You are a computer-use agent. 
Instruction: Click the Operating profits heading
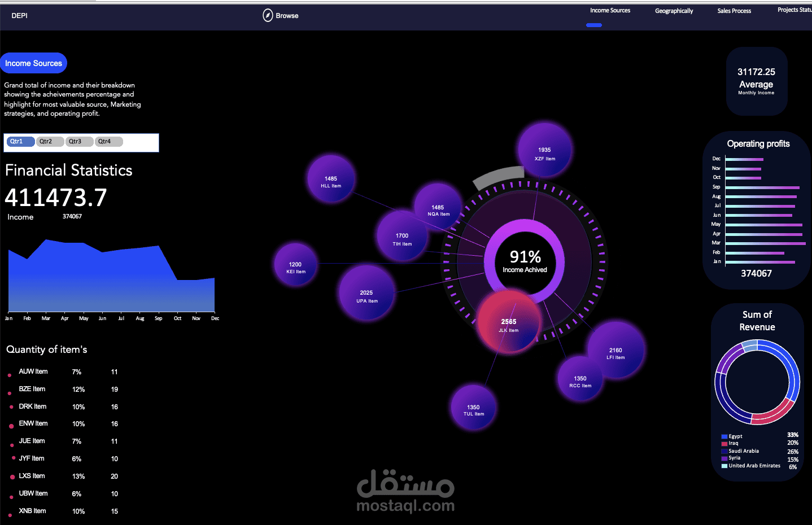tap(758, 144)
